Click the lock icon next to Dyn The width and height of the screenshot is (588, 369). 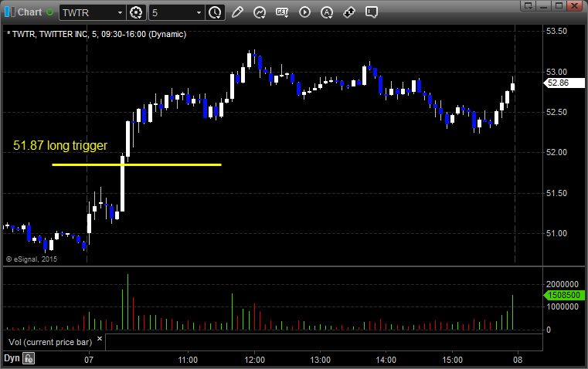pyautogui.click(x=29, y=358)
